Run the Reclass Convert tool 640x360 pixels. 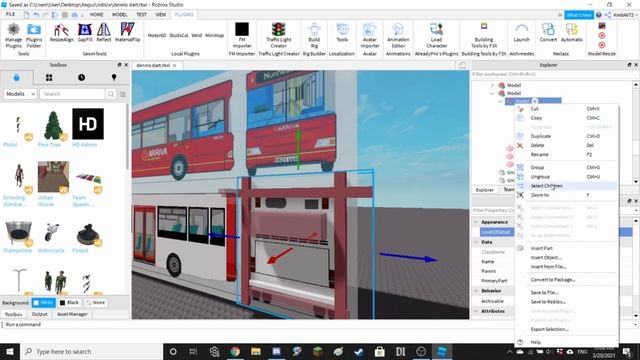pos(548,33)
